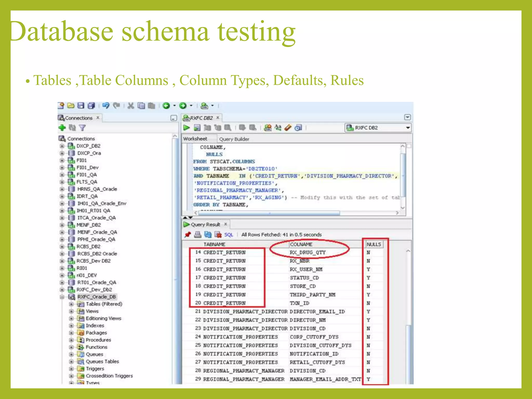Click the query result refresh icon
This screenshot has width=532, height=399.
tap(208, 235)
